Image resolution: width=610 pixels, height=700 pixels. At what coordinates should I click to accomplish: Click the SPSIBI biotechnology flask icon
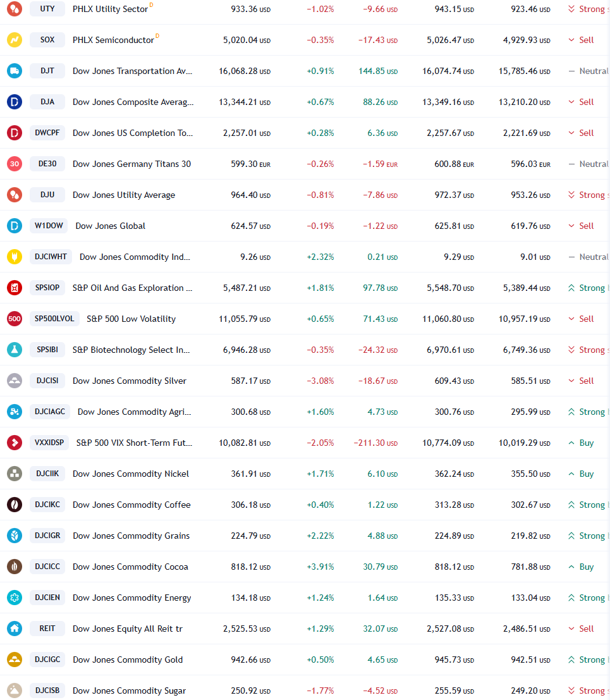tap(15, 350)
